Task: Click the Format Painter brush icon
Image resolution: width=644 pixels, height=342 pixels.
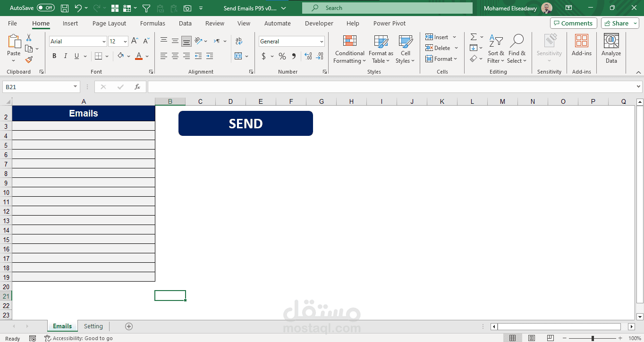Action: 29,60
